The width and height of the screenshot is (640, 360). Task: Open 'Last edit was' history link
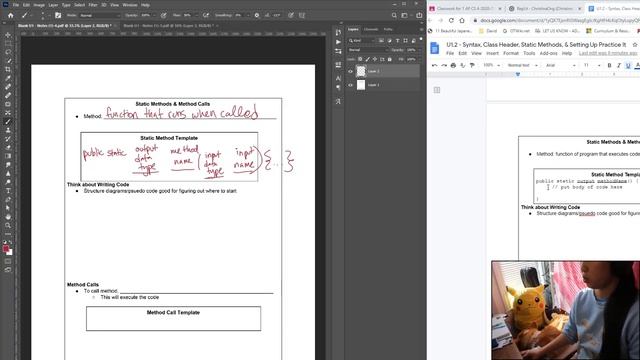tap(608, 53)
